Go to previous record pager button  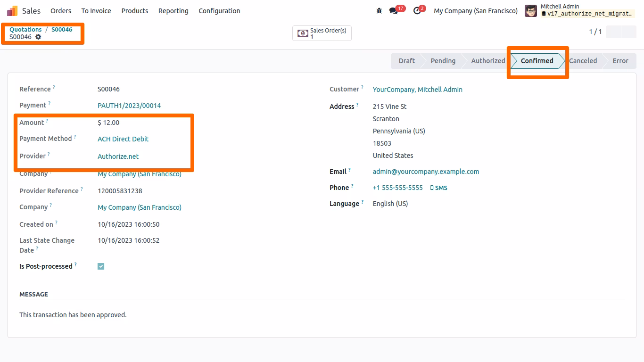click(x=613, y=32)
